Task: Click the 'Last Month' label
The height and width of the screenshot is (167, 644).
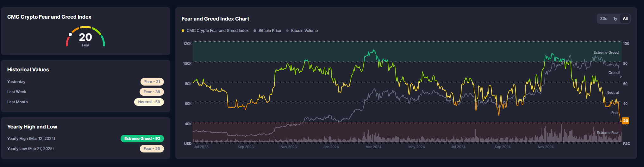Action: point(17,102)
